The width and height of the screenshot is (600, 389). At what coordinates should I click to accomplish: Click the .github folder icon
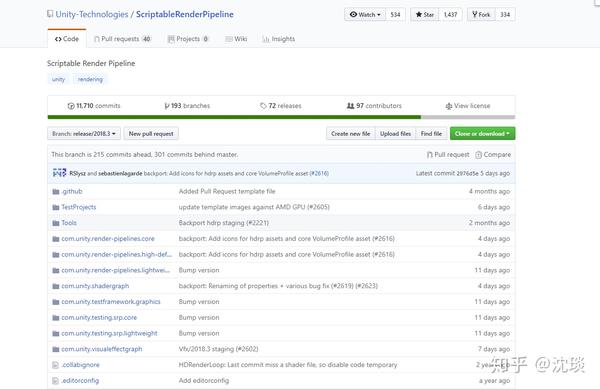click(56, 191)
